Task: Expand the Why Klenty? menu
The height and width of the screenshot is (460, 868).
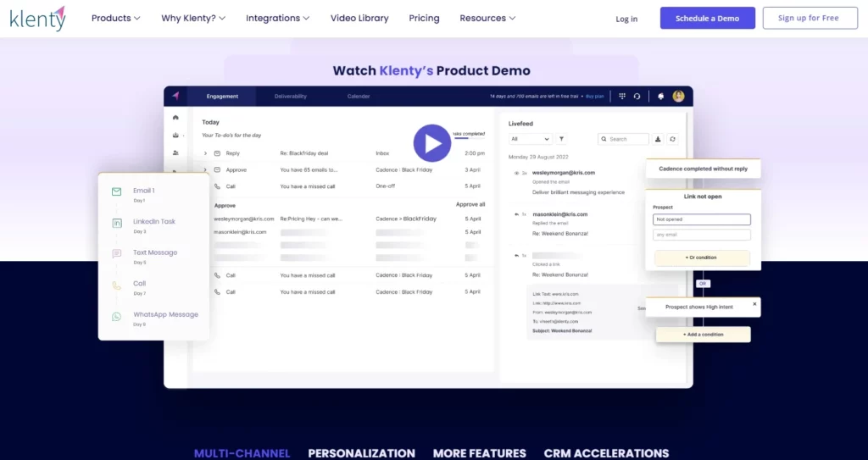Action: pos(193,19)
